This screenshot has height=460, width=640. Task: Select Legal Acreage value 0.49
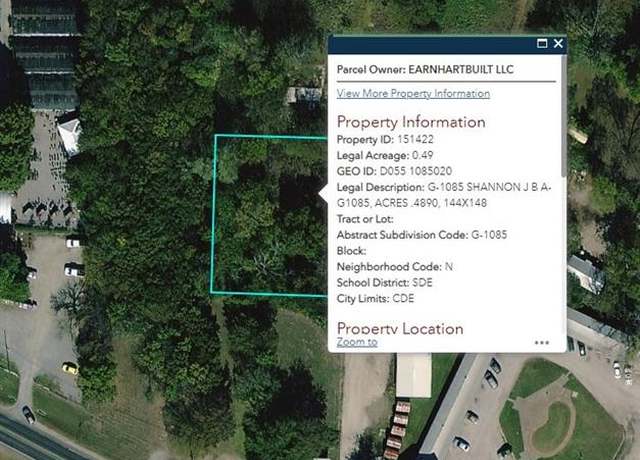click(x=422, y=156)
